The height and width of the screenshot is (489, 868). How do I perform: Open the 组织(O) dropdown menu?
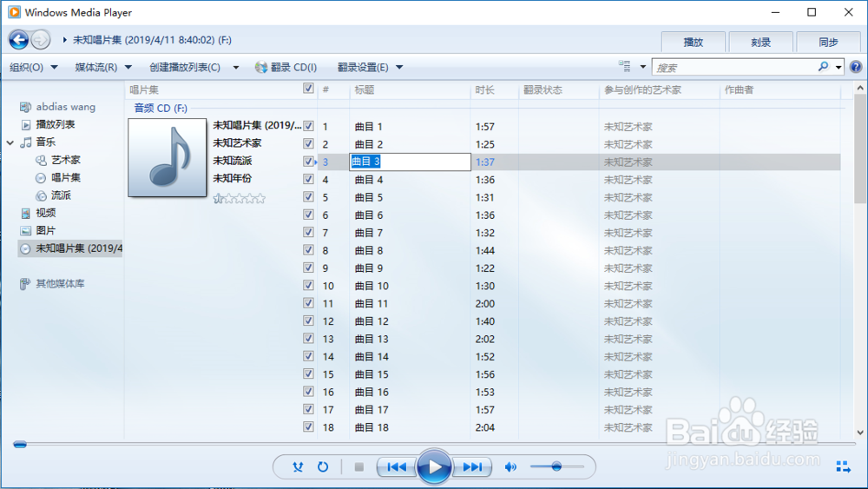(33, 67)
